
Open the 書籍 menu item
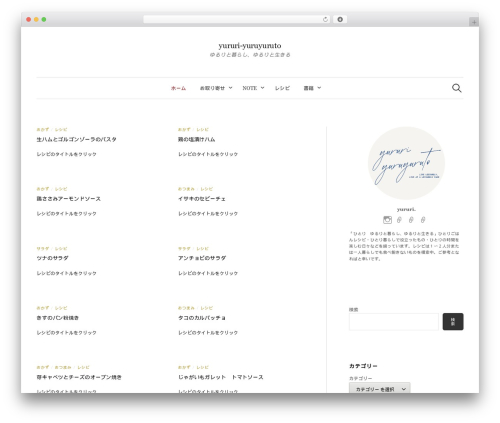[x=308, y=88]
